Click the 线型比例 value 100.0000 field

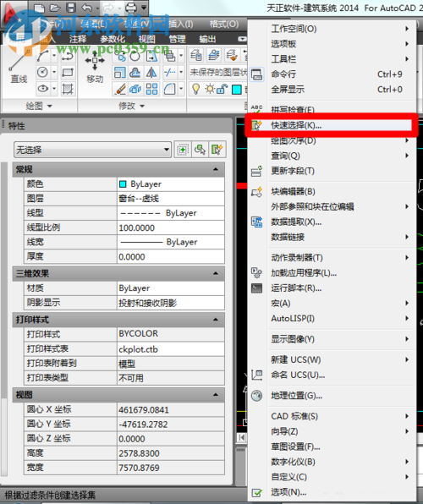click(x=171, y=227)
